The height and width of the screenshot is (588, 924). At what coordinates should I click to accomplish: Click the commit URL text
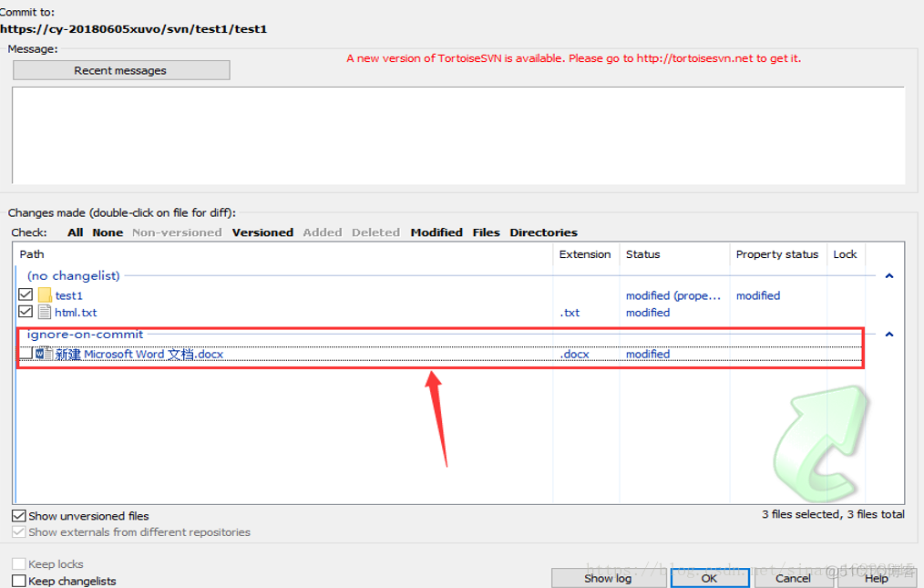coord(134,29)
